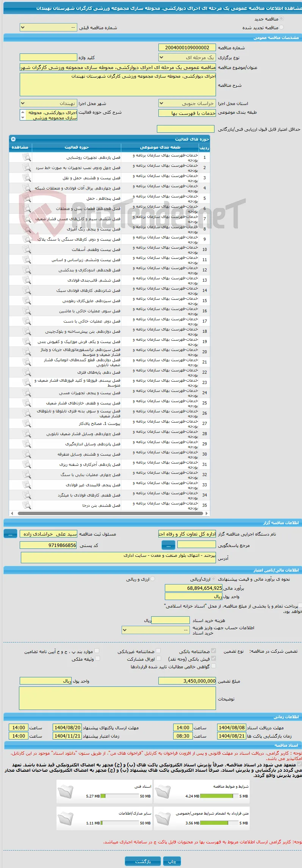Open the view icon for activity row 1
This screenshot has height=868, width=302.
[27, 157]
